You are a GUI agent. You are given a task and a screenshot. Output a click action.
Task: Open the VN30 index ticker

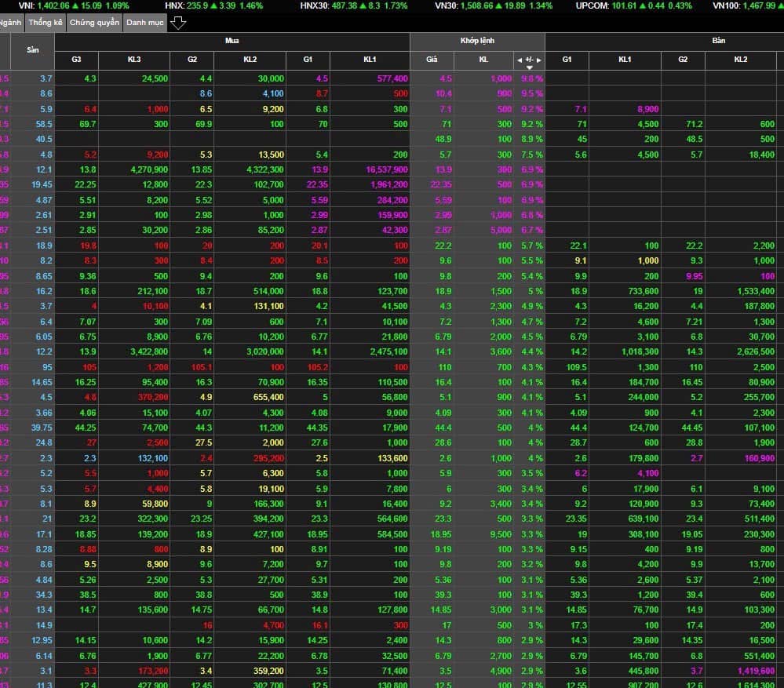point(494,6)
